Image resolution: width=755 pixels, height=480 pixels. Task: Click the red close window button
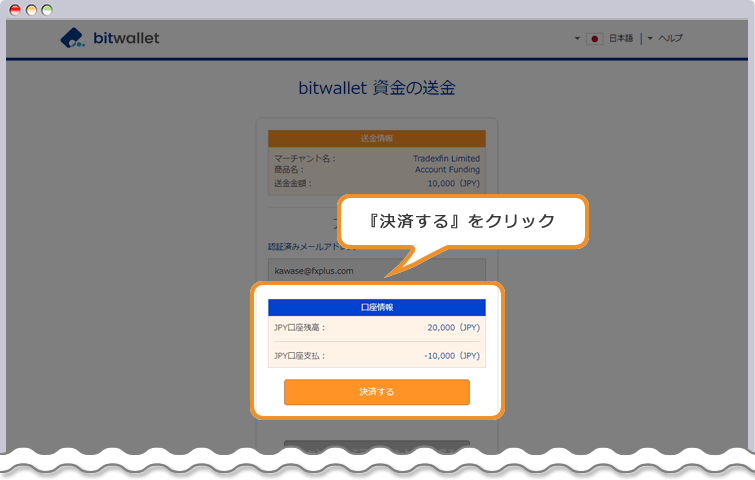point(15,10)
